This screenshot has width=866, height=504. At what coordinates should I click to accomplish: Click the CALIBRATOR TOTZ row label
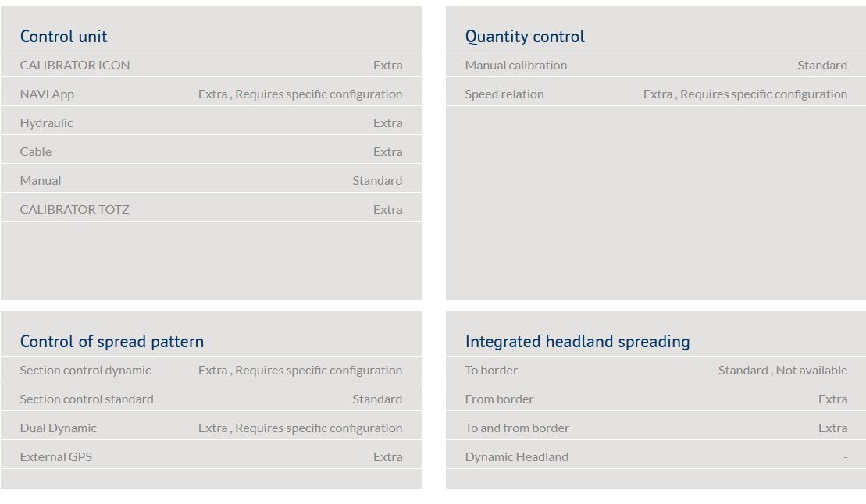tap(74, 210)
